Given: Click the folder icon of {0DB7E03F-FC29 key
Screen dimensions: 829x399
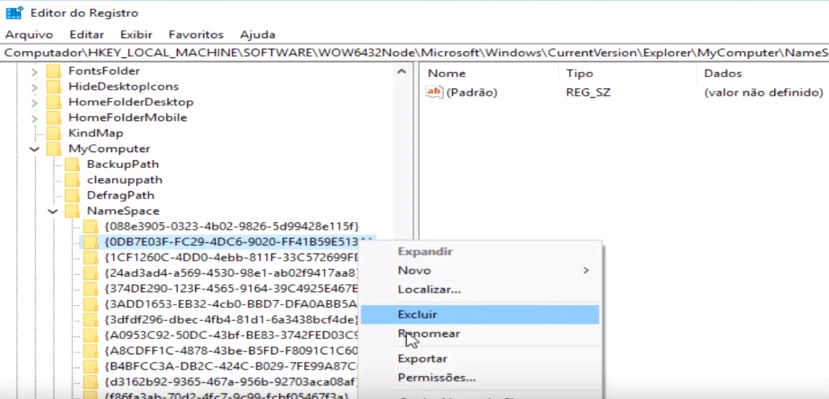Looking at the screenshot, I should pos(91,243).
